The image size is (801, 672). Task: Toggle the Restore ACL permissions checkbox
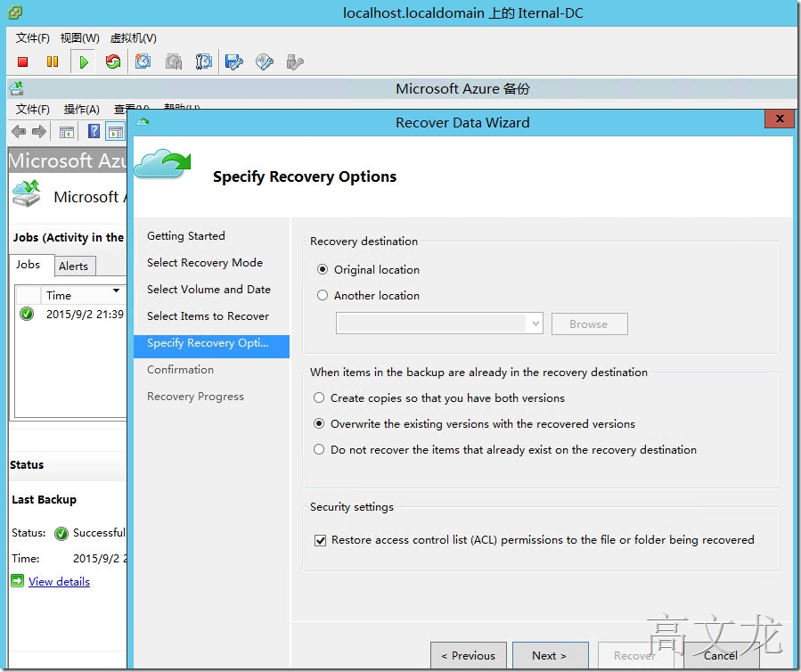[x=320, y=540]
